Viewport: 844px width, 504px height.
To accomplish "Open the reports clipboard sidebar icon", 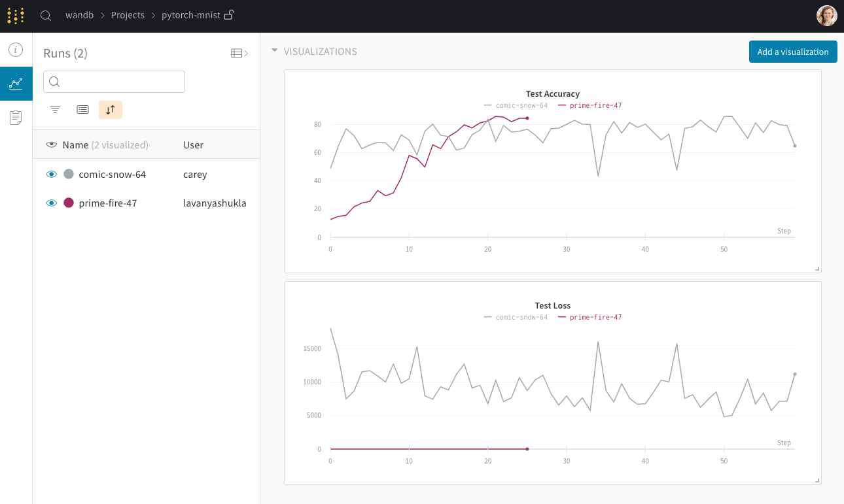I will 16,118.
